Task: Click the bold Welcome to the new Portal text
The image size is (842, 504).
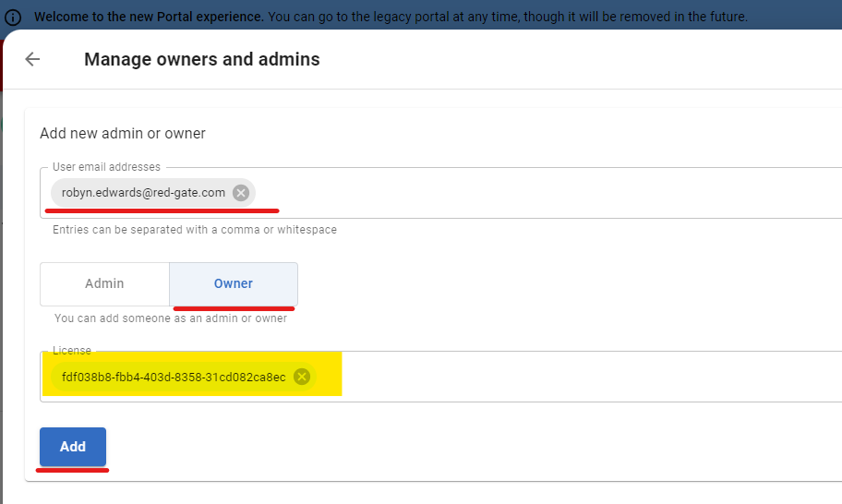Action: (x=149, y=17)
